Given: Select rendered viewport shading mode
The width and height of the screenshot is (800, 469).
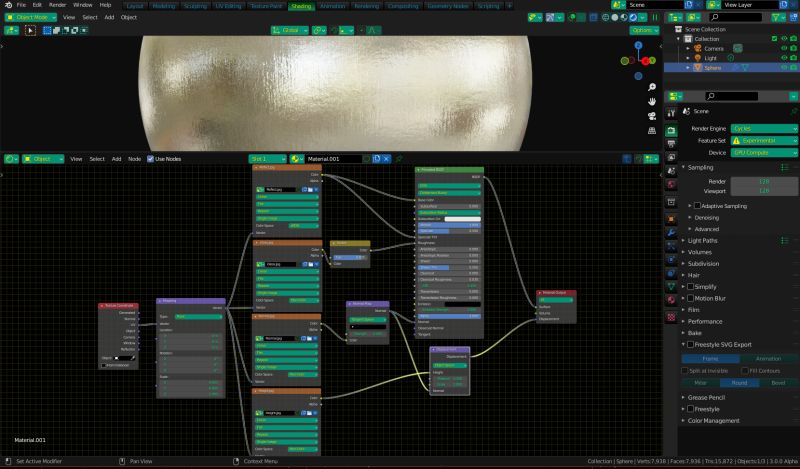Looking at the screenshot, I should coord(633,17).
